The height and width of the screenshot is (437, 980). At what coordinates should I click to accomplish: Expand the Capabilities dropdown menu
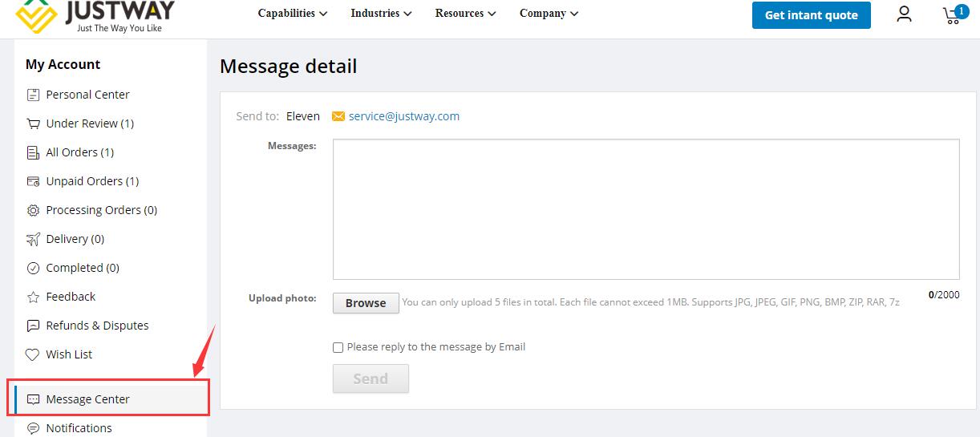293,13
